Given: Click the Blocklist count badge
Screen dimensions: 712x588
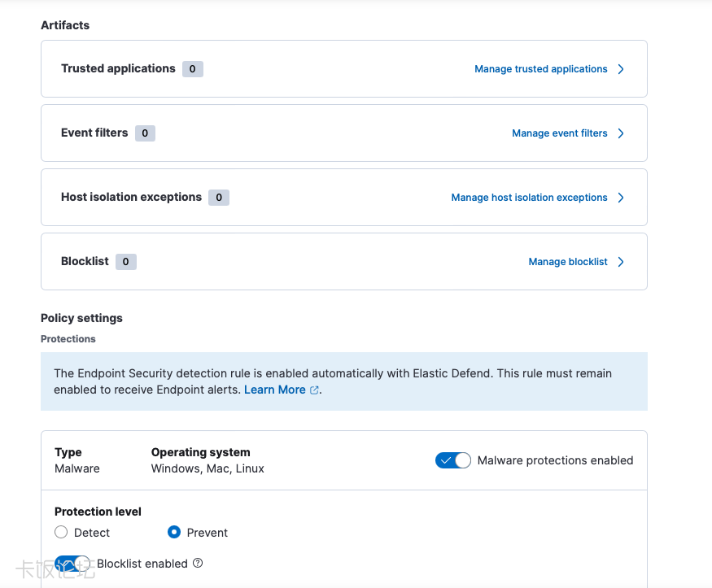Looking at the screenshot, I should [x=126, y=262].
